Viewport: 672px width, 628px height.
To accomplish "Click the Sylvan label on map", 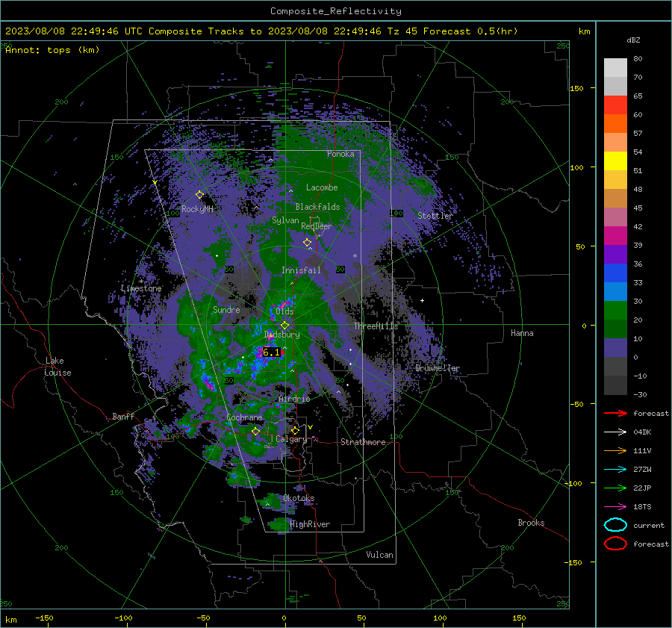I will (285, 220).
